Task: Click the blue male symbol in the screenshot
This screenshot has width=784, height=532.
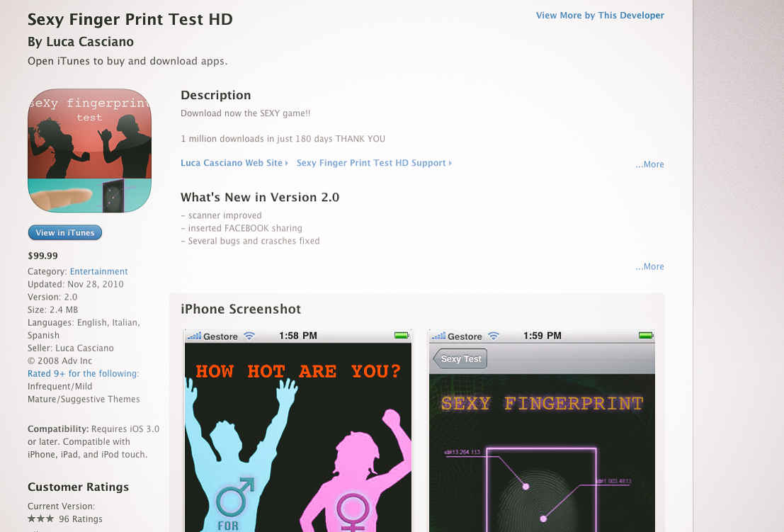Action: pyautogui.click(x=235, y=497)
